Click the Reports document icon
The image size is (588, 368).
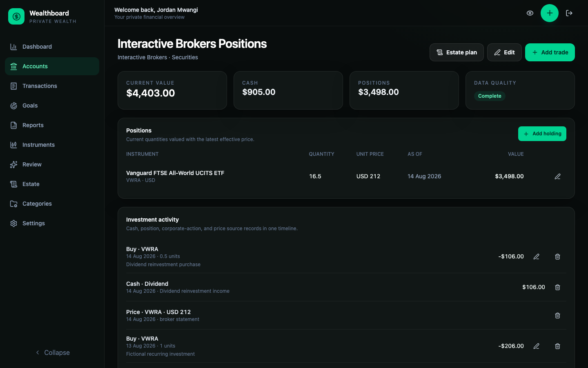tap(13, 125)
